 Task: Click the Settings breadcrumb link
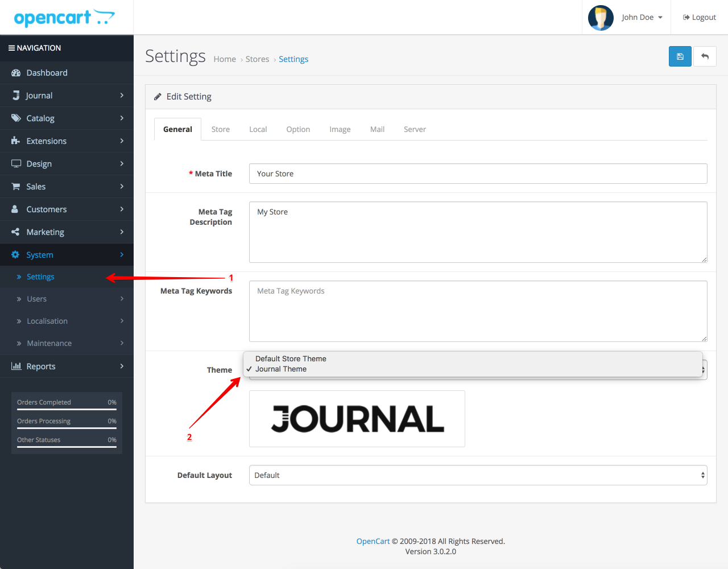pos(293,59)
